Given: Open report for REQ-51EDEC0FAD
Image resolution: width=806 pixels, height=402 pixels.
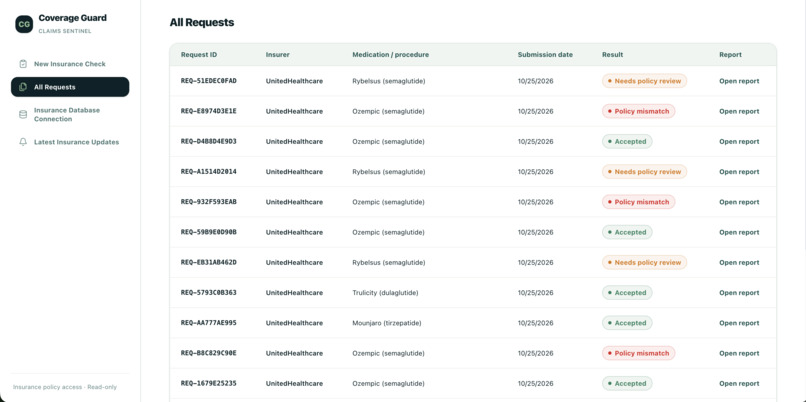Looking at the screenshot, I should pos(739,81).
